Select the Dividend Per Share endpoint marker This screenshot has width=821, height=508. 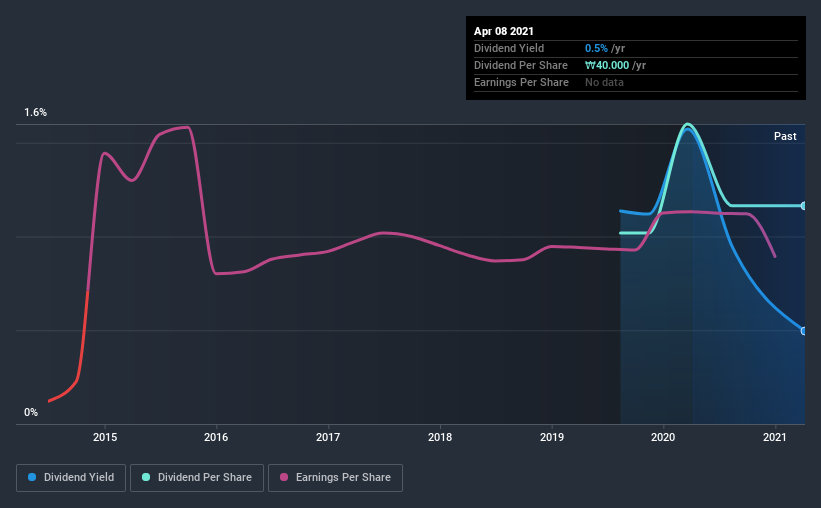[x=804, y=206]
